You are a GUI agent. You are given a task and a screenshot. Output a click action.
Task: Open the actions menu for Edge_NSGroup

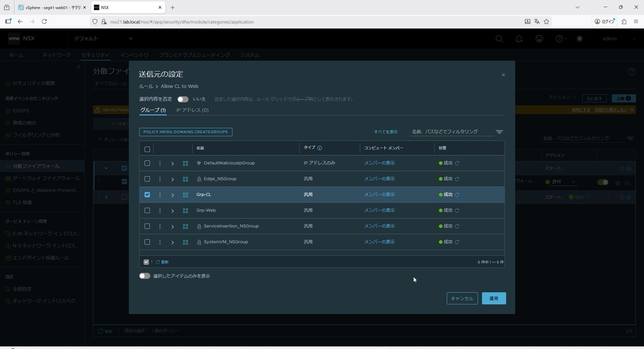pos(160,179)
